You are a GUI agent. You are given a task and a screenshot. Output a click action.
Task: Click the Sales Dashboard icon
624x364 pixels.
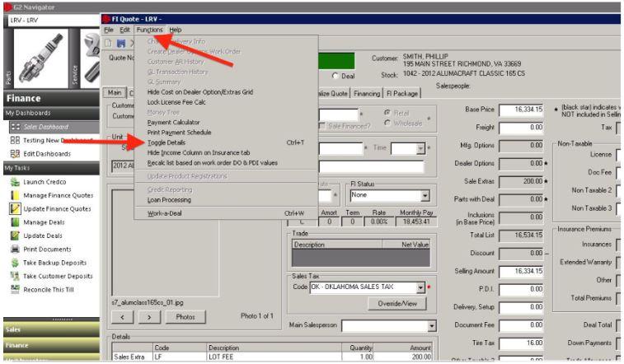(x=16, y=127)
